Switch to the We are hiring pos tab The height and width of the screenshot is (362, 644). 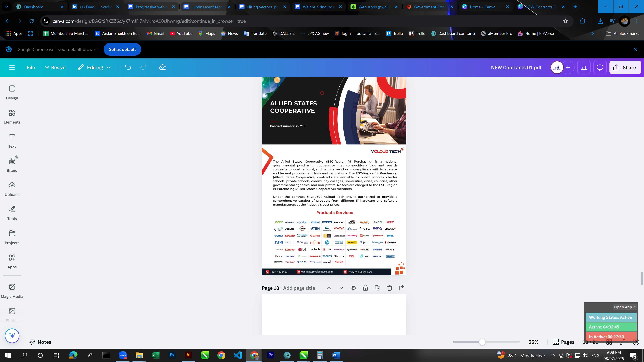point(318,7)
